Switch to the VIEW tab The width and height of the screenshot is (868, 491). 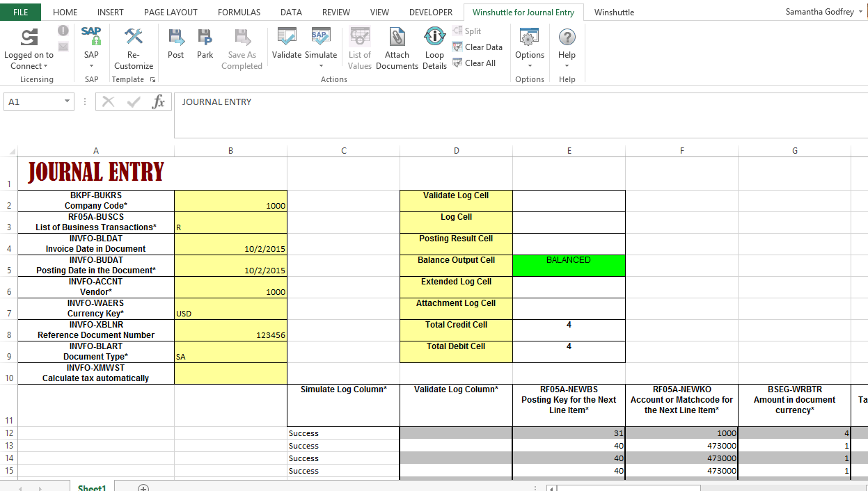[x=379, y=12]
